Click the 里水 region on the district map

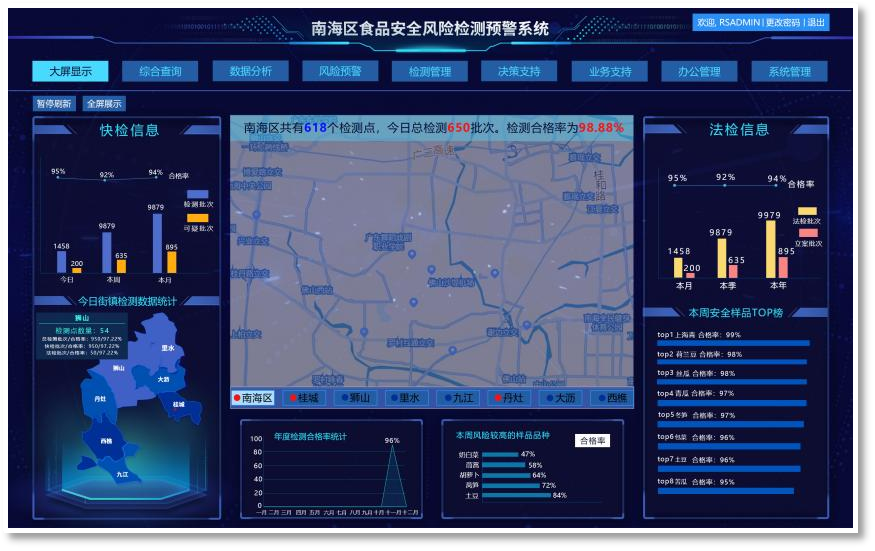pos(167,348)
